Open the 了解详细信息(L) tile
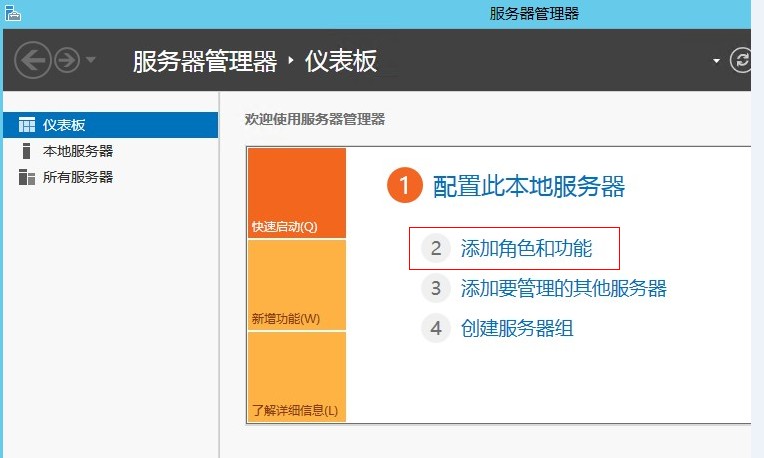 pyautogui.click(x=296, y=377)
